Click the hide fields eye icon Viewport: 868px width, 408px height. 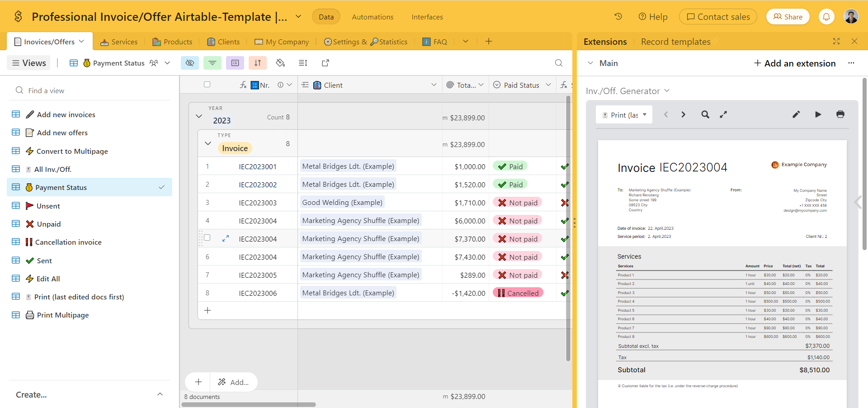[190, 63]
